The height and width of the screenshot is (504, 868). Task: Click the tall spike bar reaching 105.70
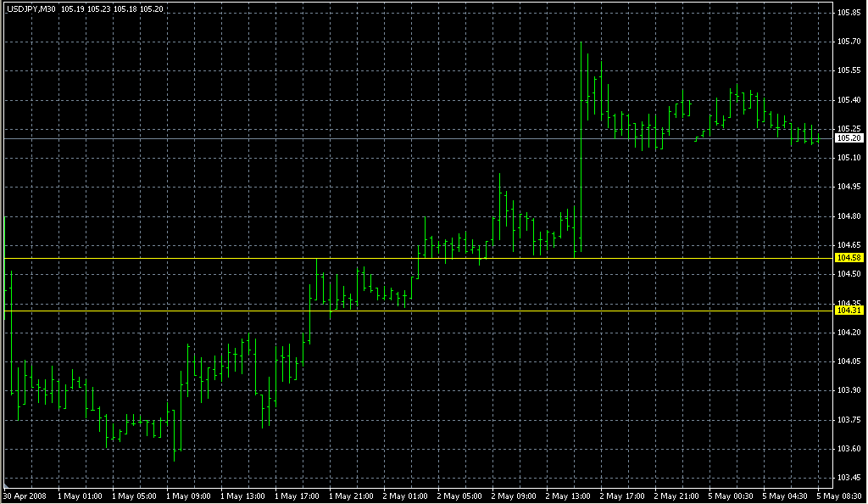581,147
